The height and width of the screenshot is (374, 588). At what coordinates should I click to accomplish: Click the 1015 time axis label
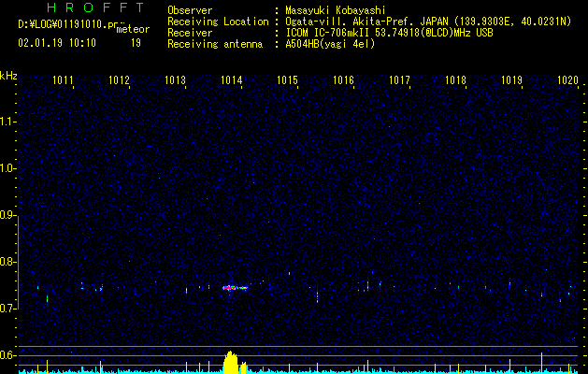287,79
